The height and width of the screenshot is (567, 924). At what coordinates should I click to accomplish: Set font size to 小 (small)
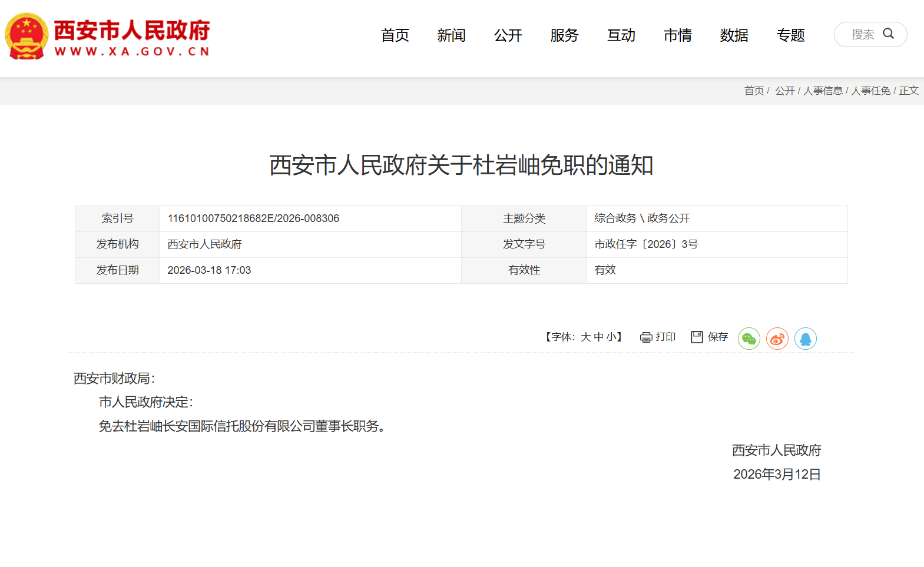611,337
